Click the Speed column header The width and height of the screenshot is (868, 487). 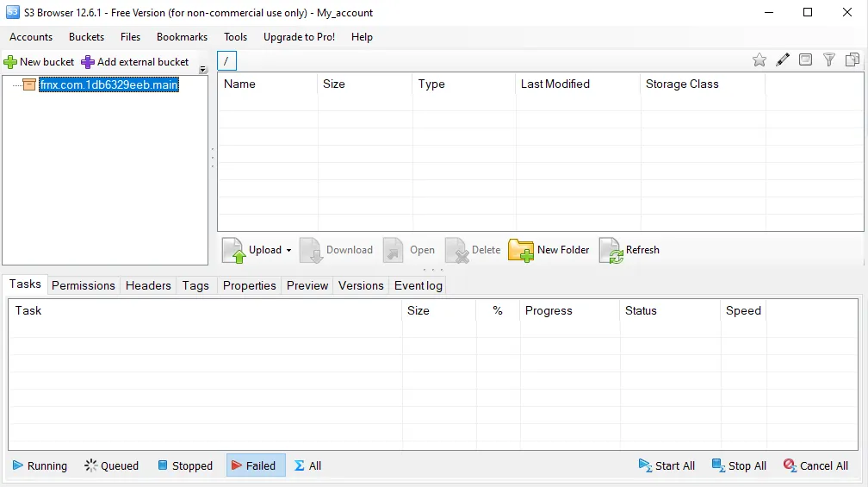pyautogui.click(x=743, y=311)
